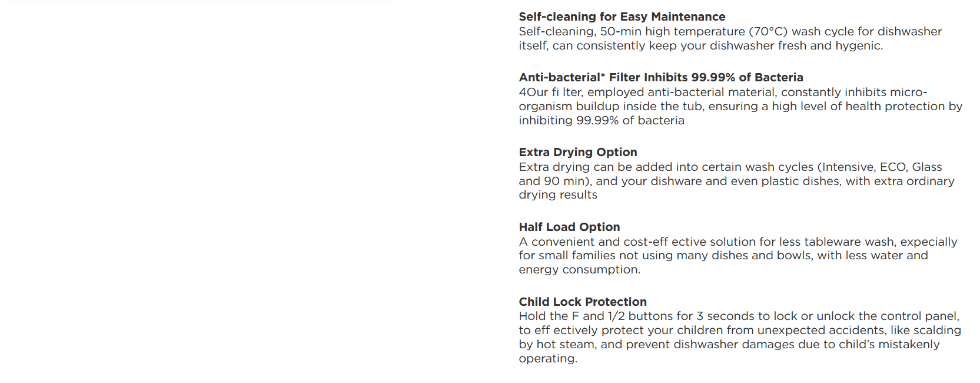Click "inhibiting 99.99% of bacteria" paragraph line
980x383 pixels.
coord(601,120)
